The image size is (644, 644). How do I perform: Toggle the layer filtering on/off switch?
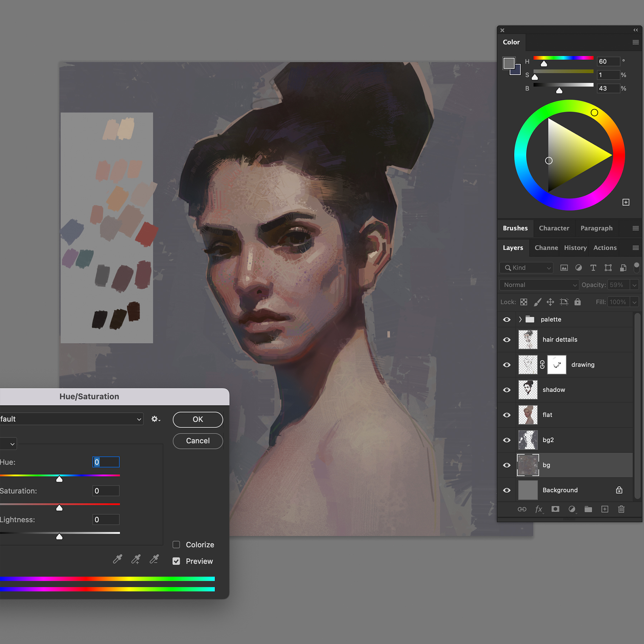click(636, 267)
